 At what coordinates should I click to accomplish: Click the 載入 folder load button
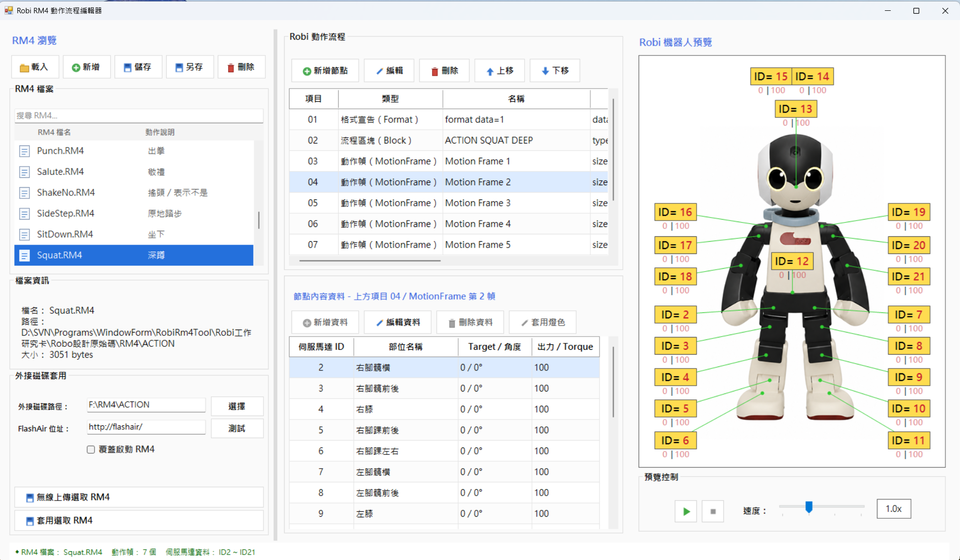point(35,67)
